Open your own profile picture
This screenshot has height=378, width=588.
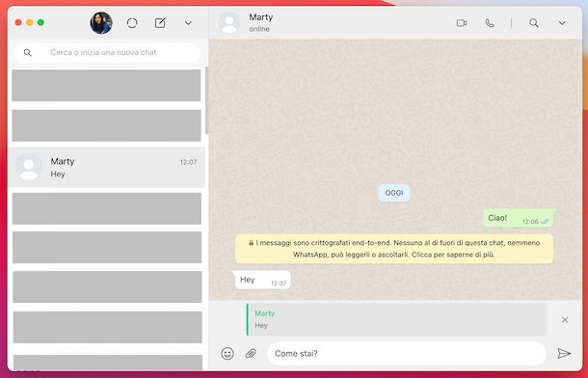(101, 23)
